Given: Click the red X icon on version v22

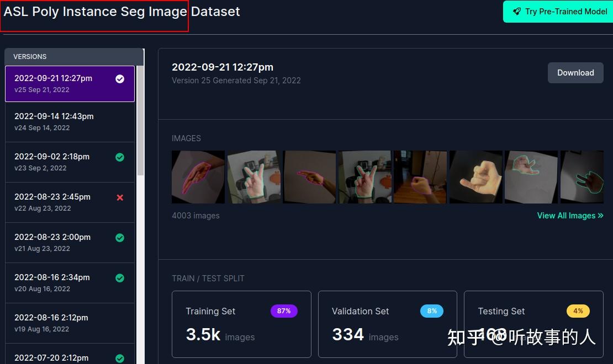Looking at the screenshot, I should (x=120, y=197).
